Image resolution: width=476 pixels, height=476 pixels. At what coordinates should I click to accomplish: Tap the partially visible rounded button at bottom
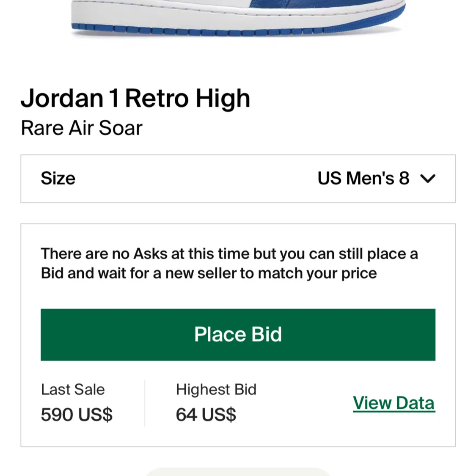point(238,472)
